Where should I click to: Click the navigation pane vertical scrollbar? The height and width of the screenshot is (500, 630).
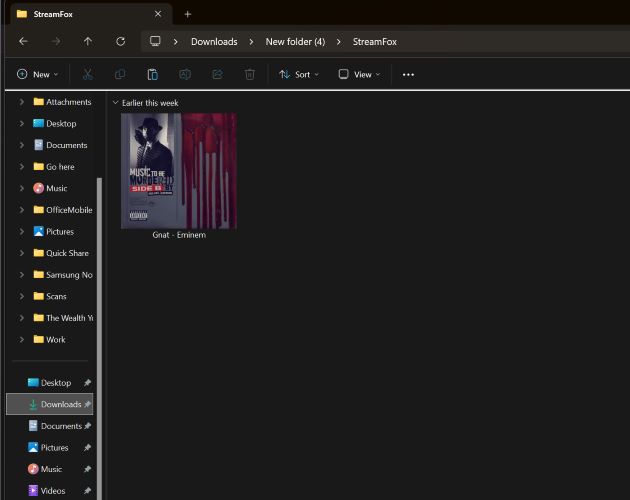tap(99, 338)
